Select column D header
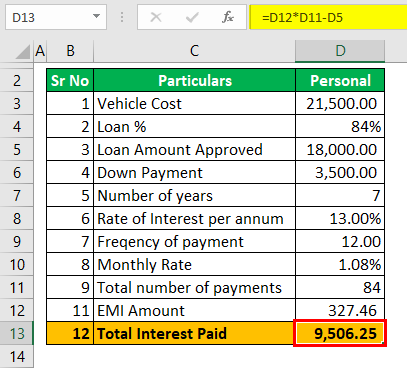Image resolution: width=407 pixels, height=368 pixels. pos(340,51)
